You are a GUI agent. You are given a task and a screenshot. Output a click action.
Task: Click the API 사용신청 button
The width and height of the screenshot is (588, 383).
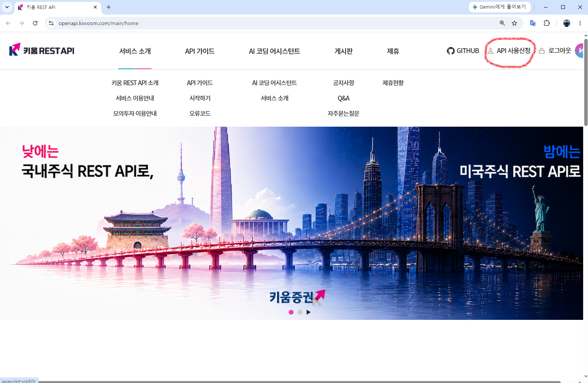(x=509, y=51)
